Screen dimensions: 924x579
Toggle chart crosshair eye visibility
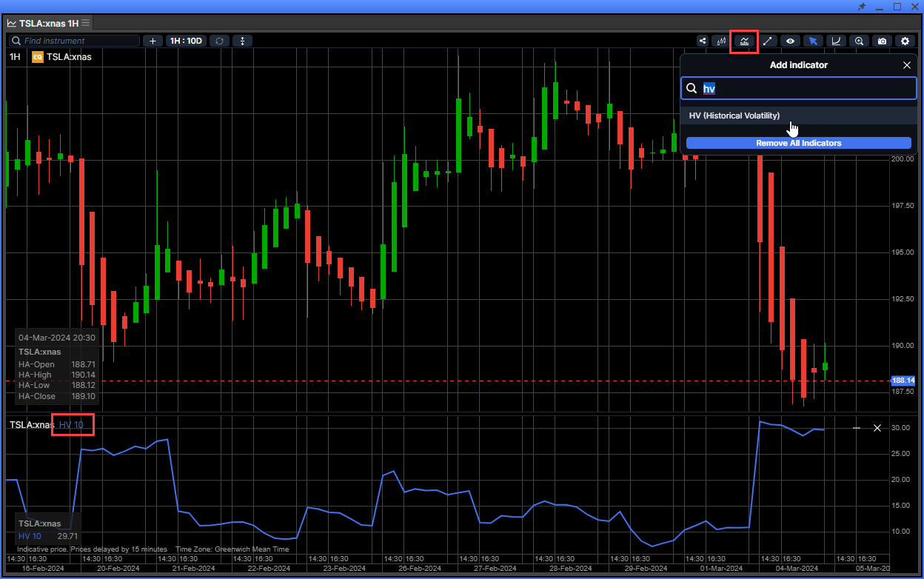[x=790, y=41]
